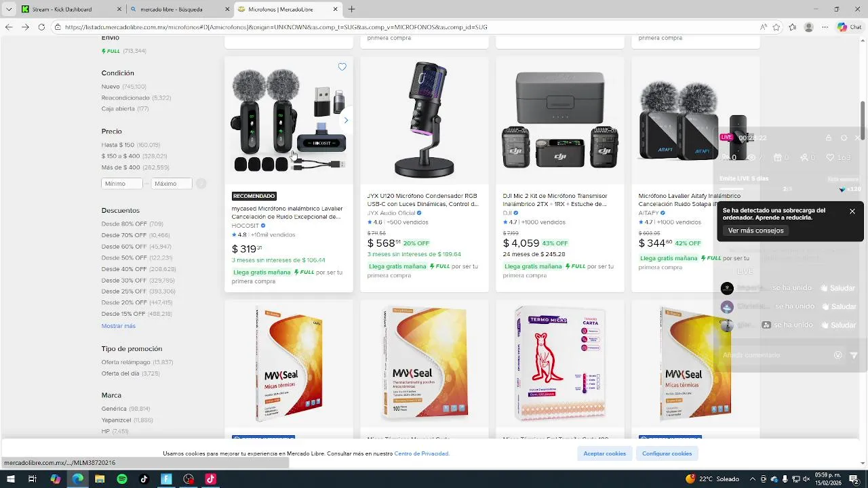
Task: Click the Mínimo price input
Action: click(x=122, y=184)
